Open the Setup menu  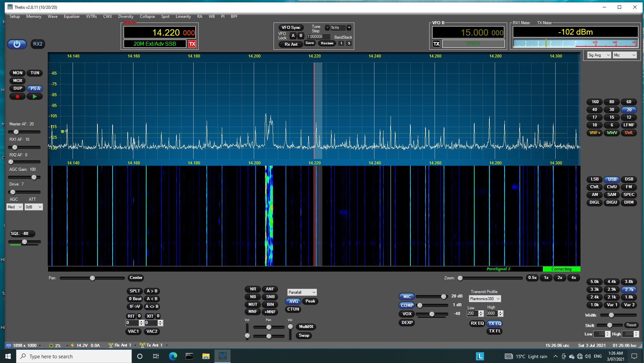[x=14, y=16]
